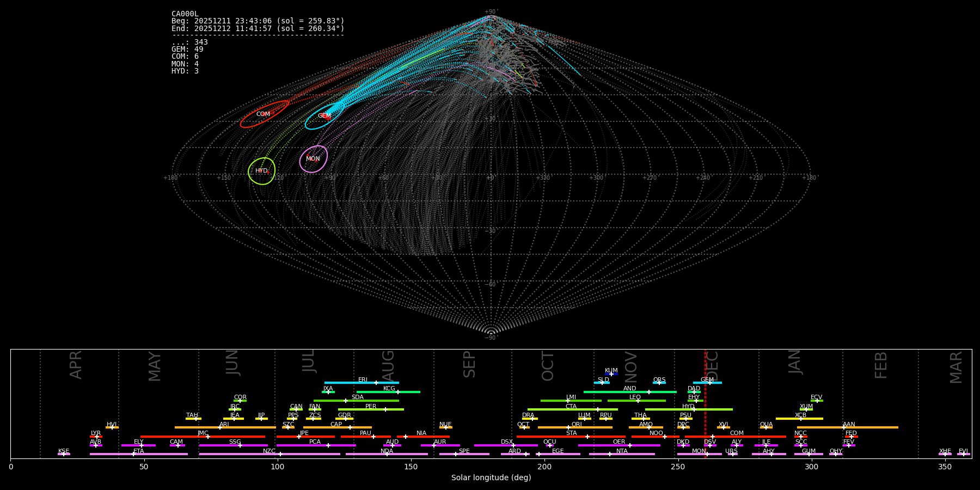Select the AND shower bar in the timeline

[630, 392]
